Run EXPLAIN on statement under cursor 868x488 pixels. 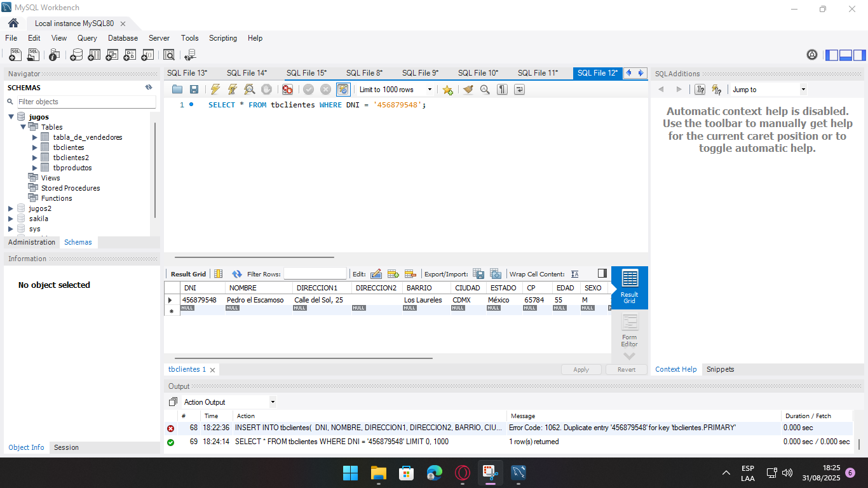coord(250,90)
